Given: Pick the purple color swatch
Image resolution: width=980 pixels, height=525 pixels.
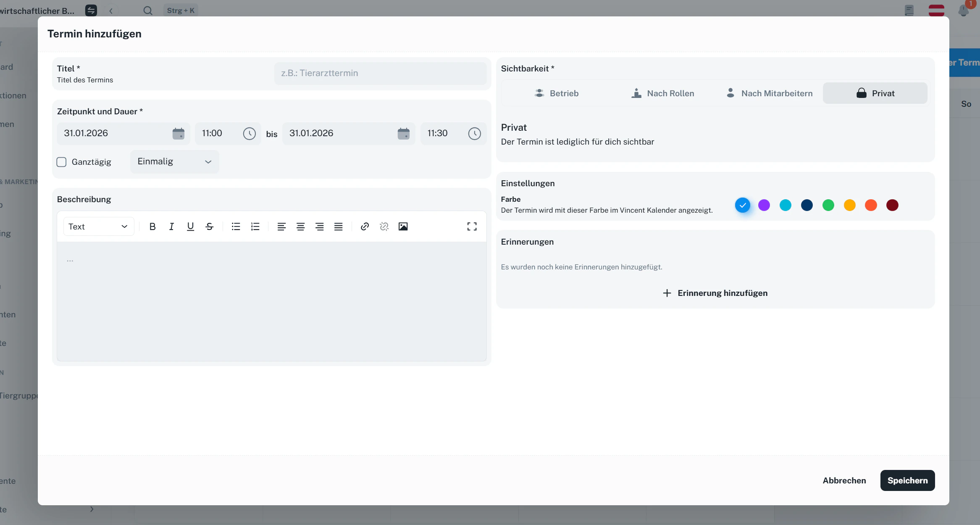Looking at the screenshot, I should [764, 205].
